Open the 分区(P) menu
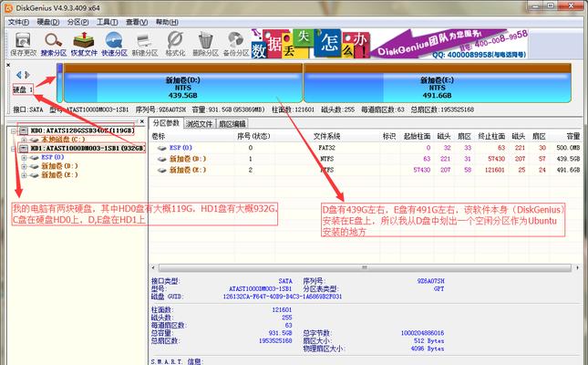Screen dimensions: 588x365 [78, 22]
